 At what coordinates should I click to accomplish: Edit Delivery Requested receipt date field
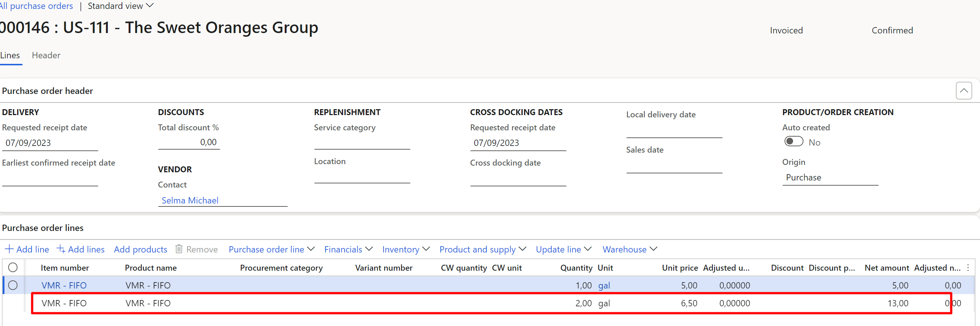[x=50, y=143]
